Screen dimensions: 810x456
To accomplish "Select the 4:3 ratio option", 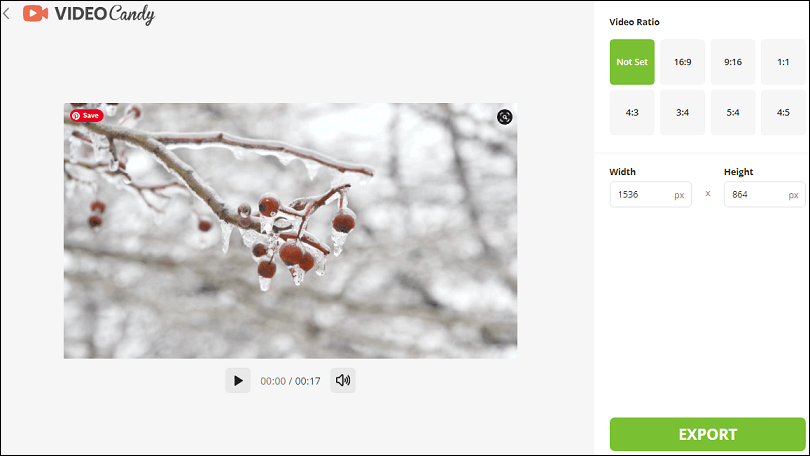I will (x=632, y=113).
